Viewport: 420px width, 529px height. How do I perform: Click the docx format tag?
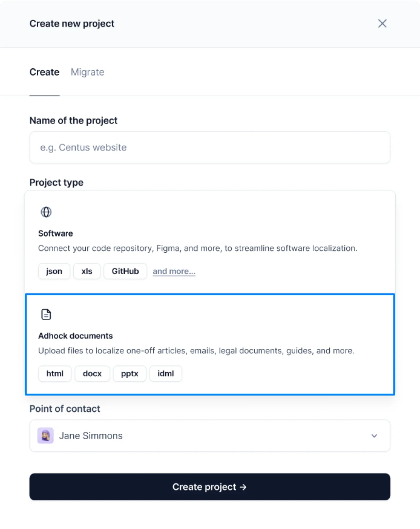[x=92, y=374]
